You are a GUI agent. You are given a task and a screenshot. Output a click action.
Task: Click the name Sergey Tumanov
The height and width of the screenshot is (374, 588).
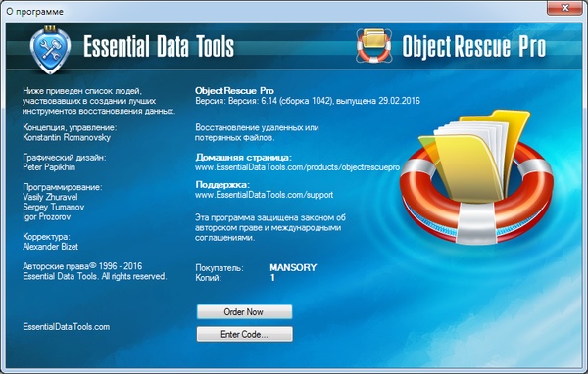click(54, 207)
